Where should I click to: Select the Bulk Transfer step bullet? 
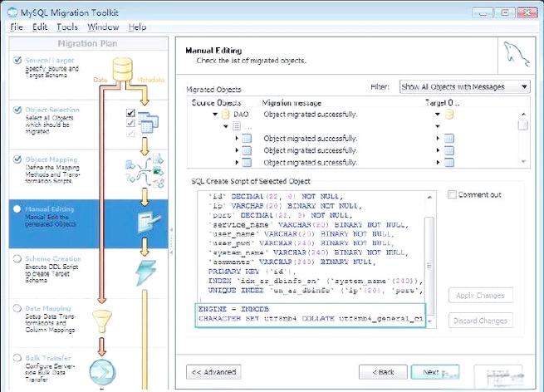coord(17,358)
